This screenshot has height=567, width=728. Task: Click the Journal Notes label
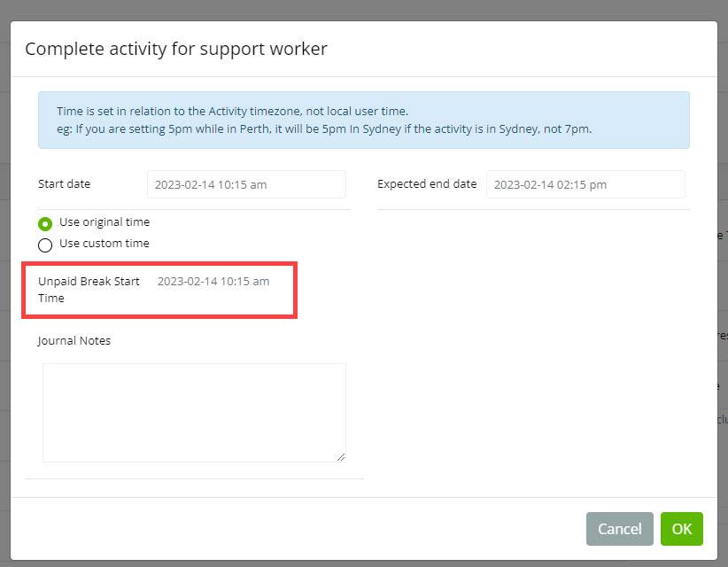(x=74, y=341)
